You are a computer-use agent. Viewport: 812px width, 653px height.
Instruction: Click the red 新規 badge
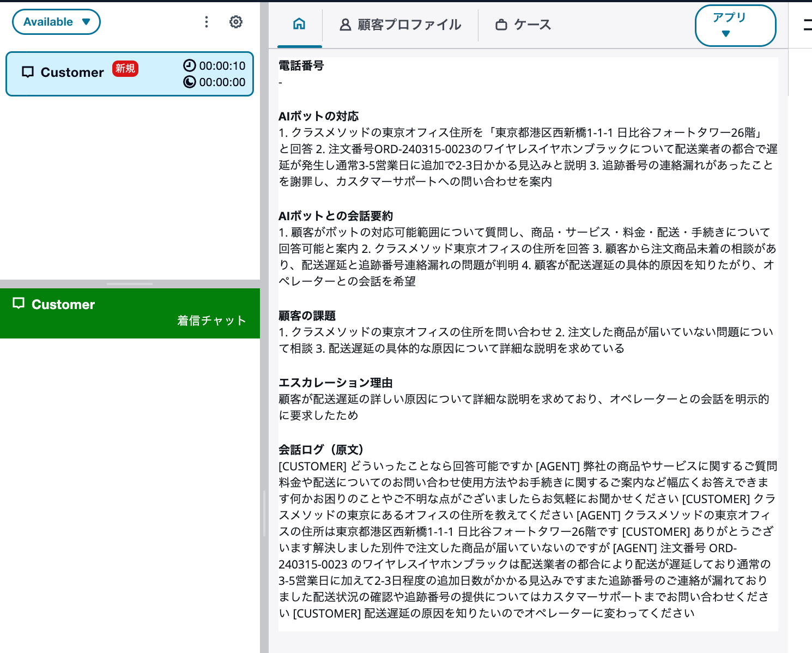click(x=125, y=69)
